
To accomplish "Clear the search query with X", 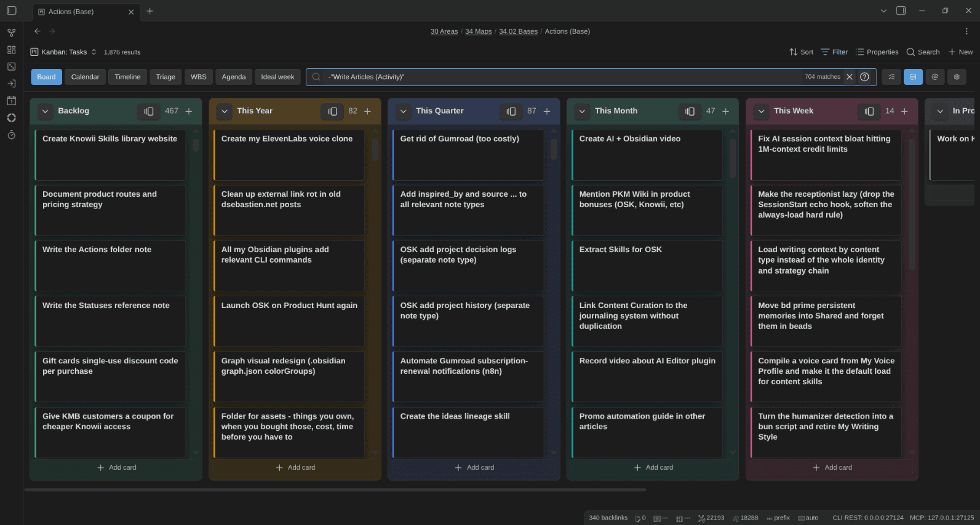I will click(x=850, y=77).
